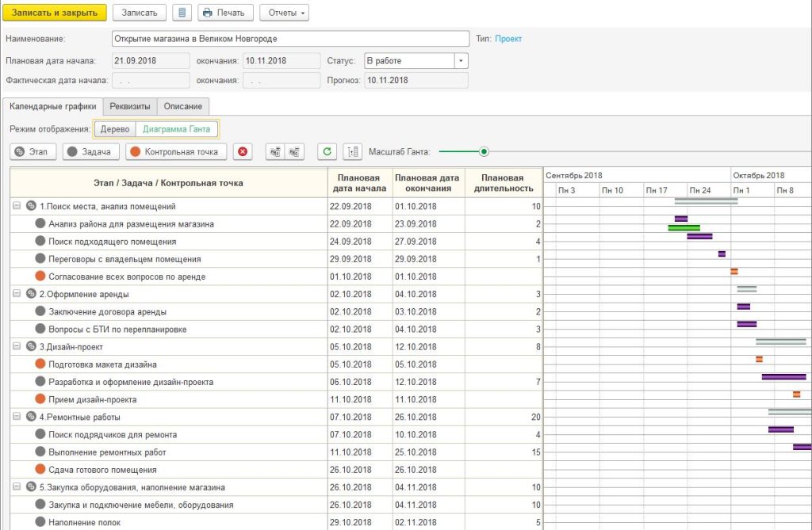This screenshot has height=530, width=812.
Task: Open the Описание tab
Action: coord(183,106)
